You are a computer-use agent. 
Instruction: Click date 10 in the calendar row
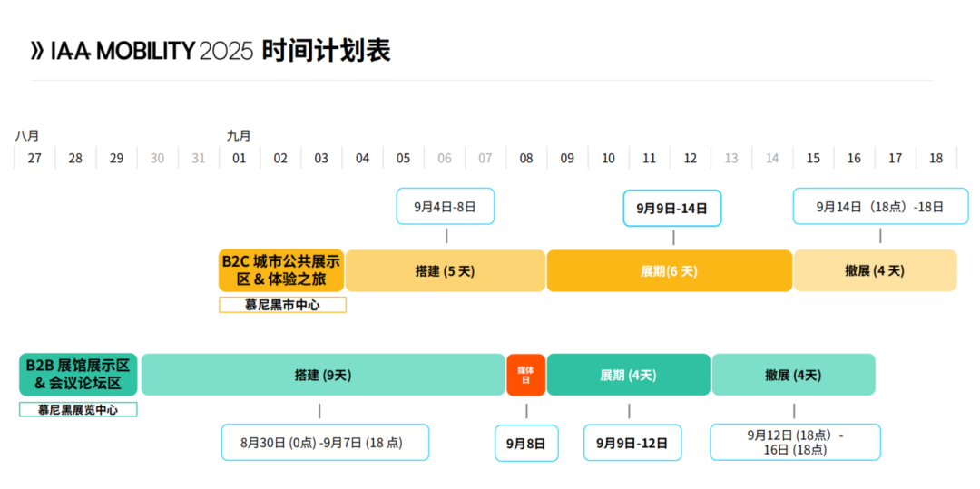tap(609, 159)
